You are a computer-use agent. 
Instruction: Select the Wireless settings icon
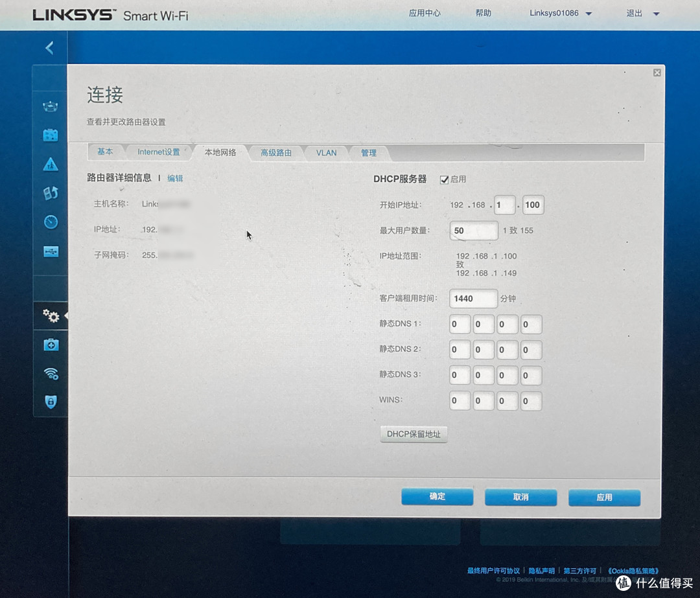point(51,374)
